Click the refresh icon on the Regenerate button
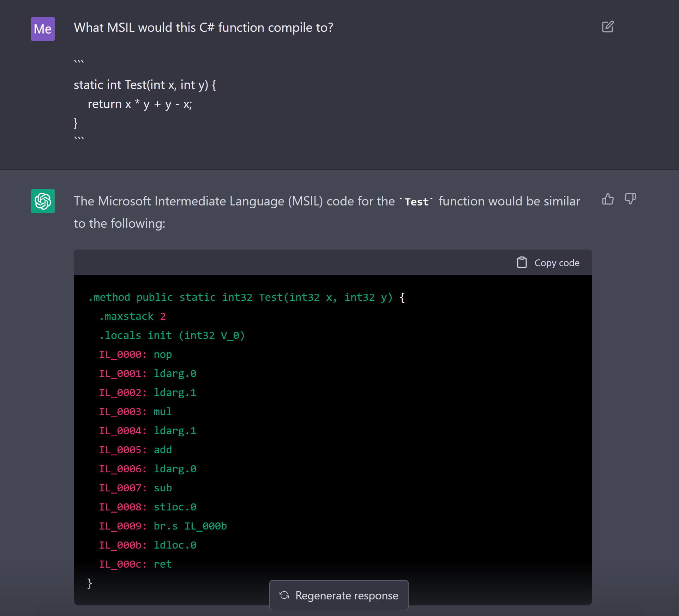679x616 pixels. click(284, 595)
